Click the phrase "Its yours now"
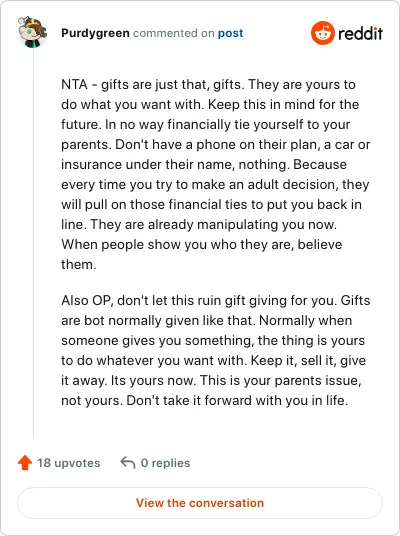The height and width of the screenshot is (536, 400). (x=153, y=380)
